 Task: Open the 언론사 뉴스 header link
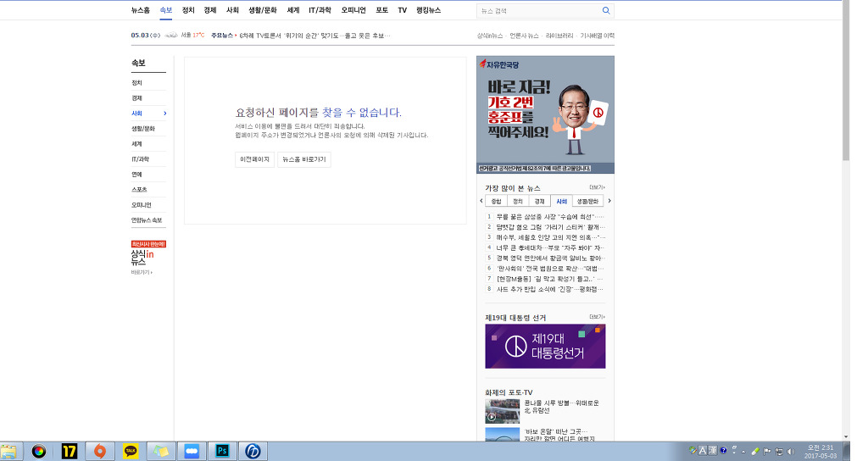(x=524, y=36)
